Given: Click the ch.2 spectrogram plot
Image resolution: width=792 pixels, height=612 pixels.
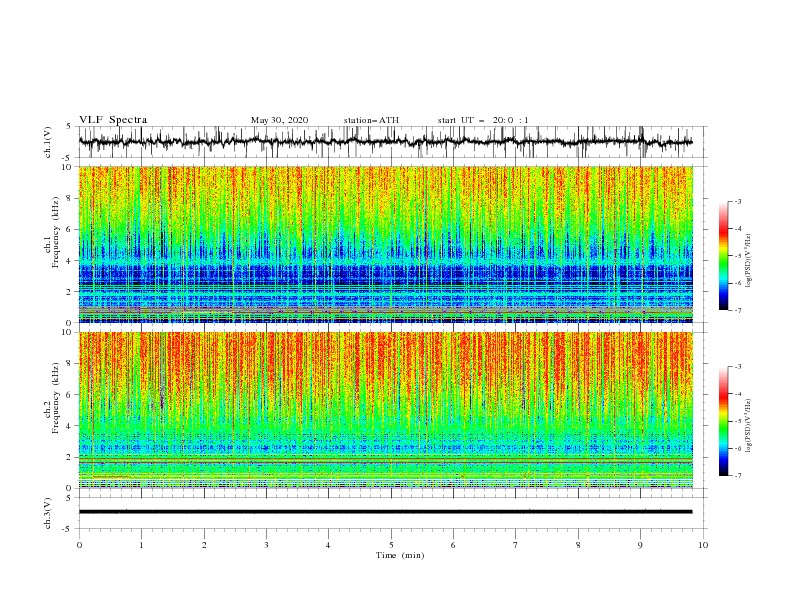Looking at the screenshot, I should click(x=385, y=410).
